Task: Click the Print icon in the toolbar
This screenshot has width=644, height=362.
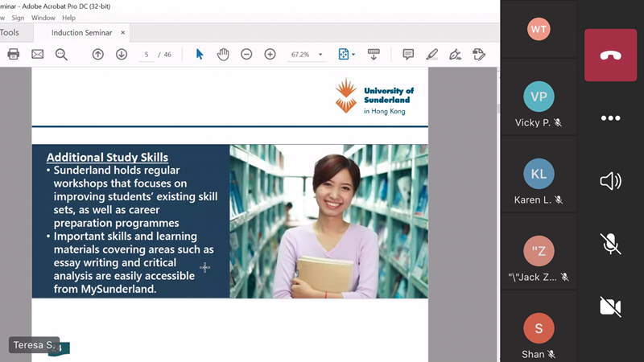Action: pos(13,54)
